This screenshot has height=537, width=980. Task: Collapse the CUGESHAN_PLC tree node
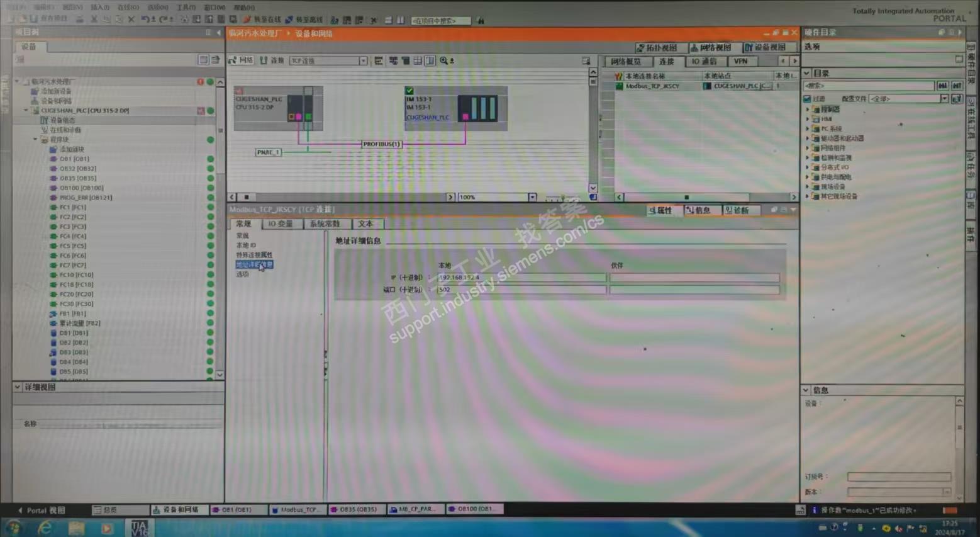[x=26, y=110]
